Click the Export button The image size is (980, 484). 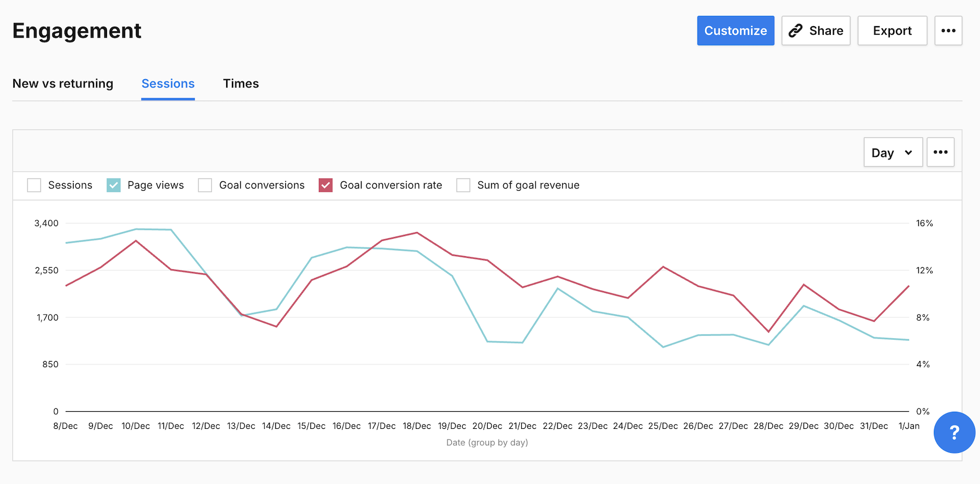click(x=892, y=31)
